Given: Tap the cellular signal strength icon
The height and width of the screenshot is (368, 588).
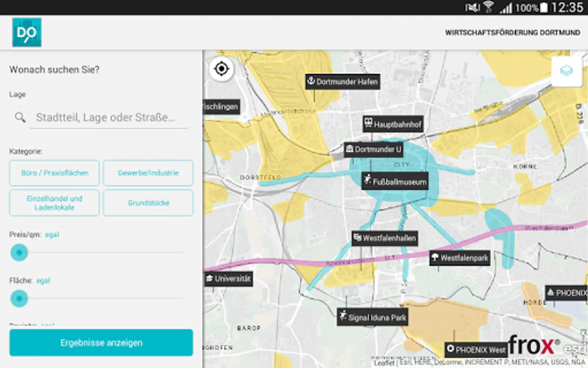Looking at the screenshot, I should click(506, 8).
